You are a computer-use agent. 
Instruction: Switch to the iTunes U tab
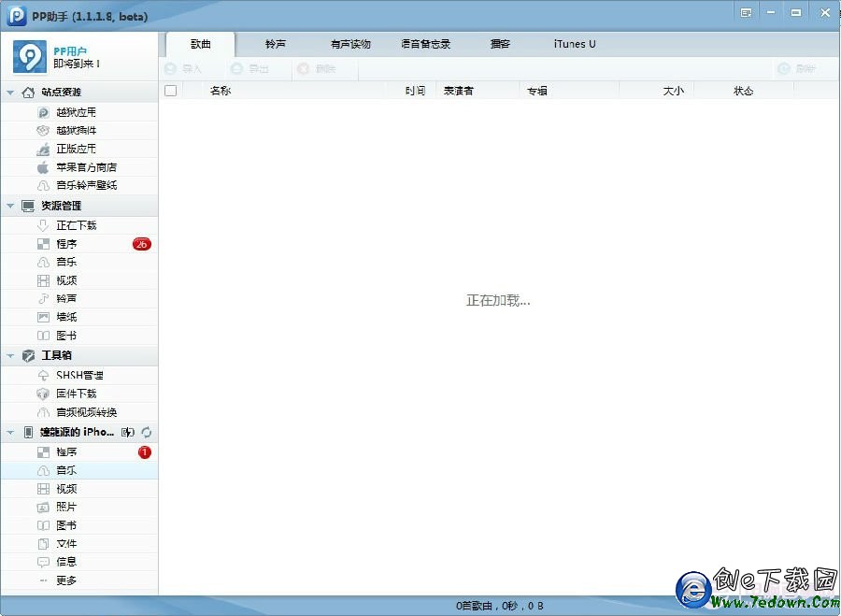(x=574, y=44)
